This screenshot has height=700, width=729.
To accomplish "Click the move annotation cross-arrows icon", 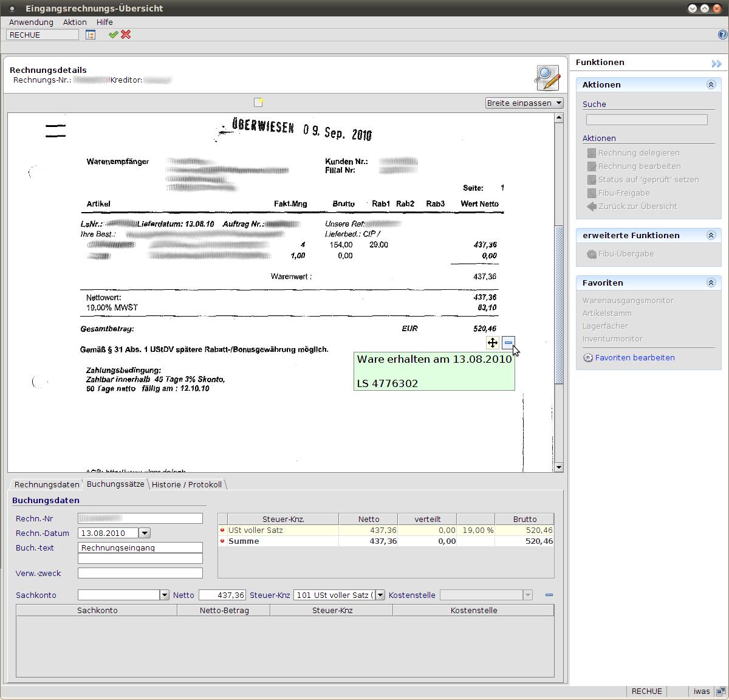I will click(493, 343).
